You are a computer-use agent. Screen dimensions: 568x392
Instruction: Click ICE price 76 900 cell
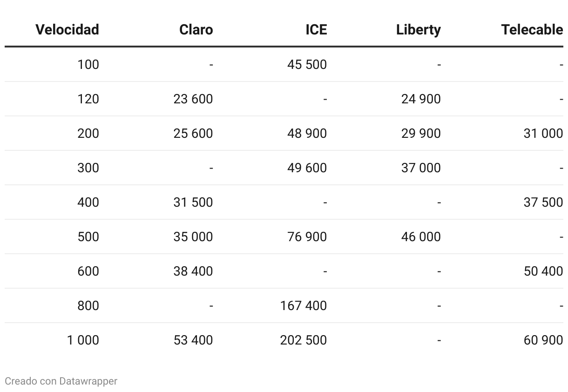click(307, 237)
